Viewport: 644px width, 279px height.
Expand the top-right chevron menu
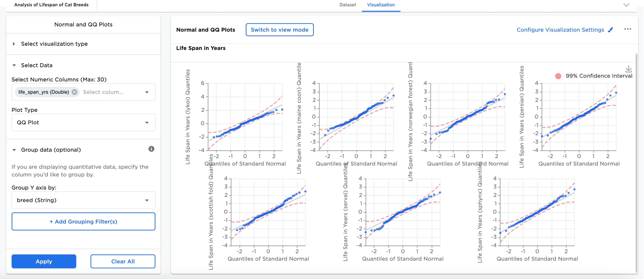pos(626,5)
